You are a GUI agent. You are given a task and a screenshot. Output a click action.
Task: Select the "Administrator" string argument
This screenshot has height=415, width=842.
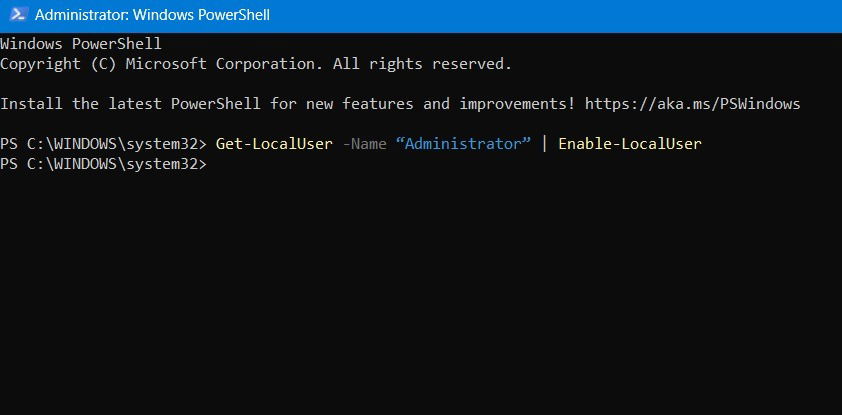pos(463,144)
